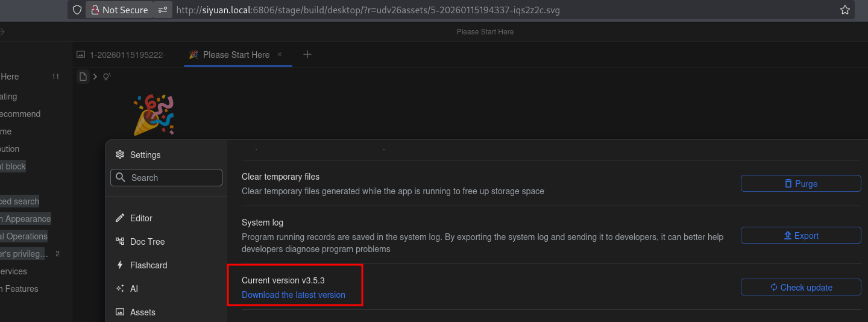Export the system log
The width and height of the screenshot is (868, 322).
(x=800, y=236)
